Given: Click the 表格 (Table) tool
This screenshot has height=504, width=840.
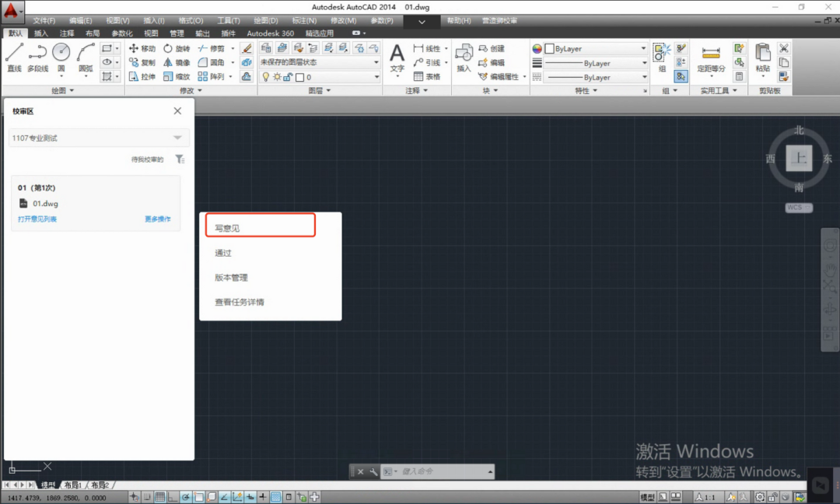Looking at the screenshot, I should click(427, 76).
